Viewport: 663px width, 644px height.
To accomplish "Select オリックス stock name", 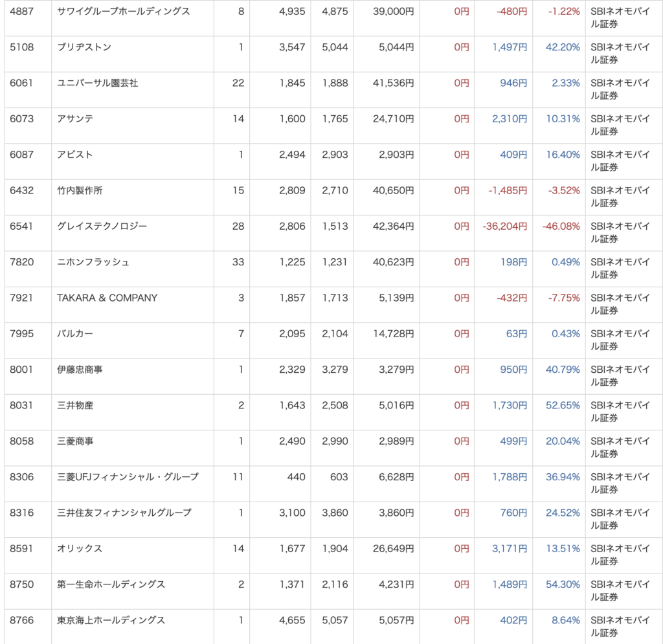I will pyautogui.click(x=80, y=548).
